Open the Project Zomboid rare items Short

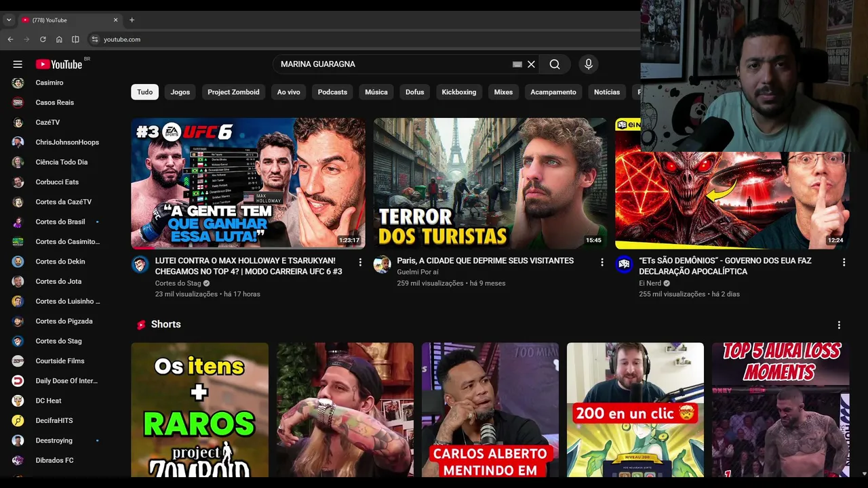(x=199, y=410)
